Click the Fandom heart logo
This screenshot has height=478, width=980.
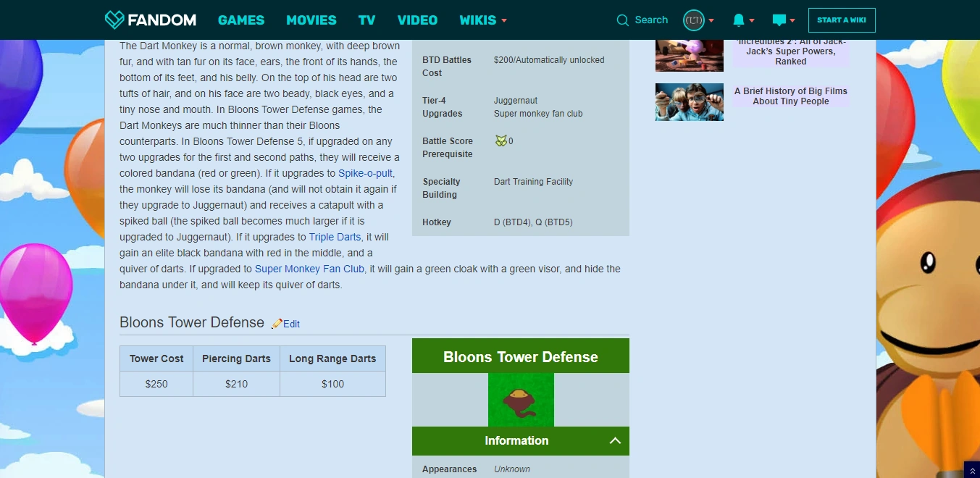pyautogui.click(x=114, y=20)
